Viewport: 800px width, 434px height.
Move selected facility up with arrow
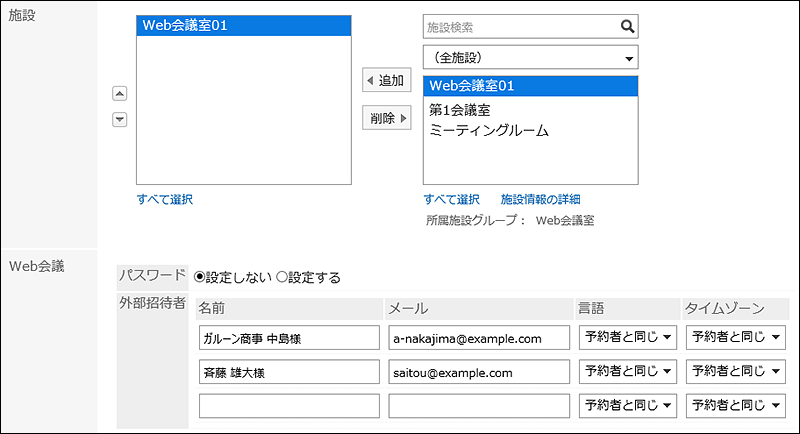(119, 93)
